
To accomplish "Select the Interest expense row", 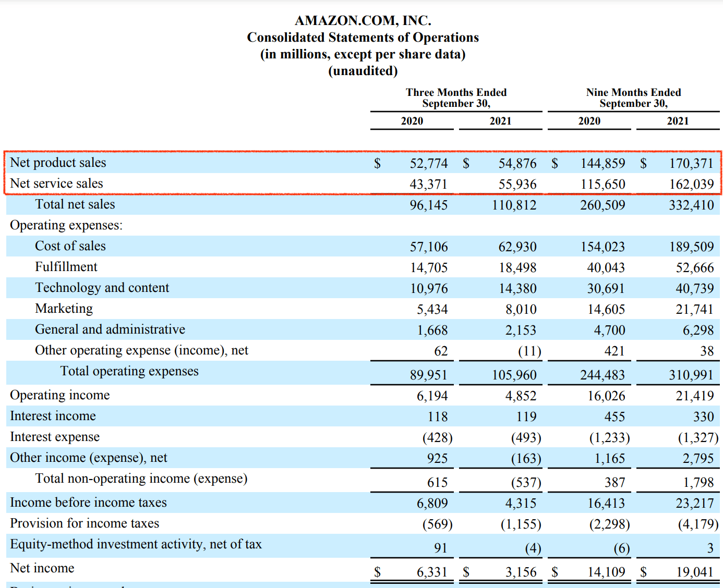I will 55,436.
